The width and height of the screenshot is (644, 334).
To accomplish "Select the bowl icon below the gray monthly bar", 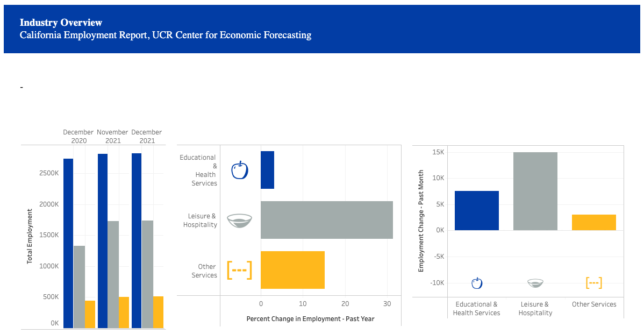I will tap(535, 282).
